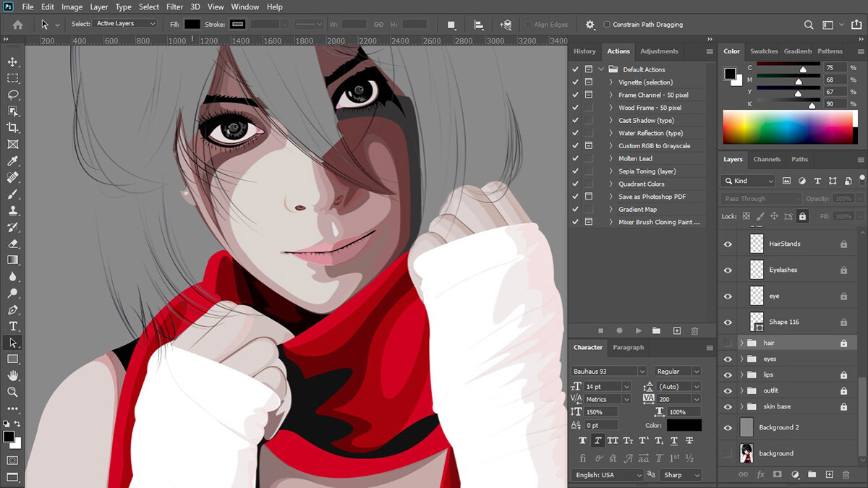Image resolution: width=868 pixels, height=488 pixels.
Task: Uncheck the Sepia Toning action item
Action: click(575, 171)
